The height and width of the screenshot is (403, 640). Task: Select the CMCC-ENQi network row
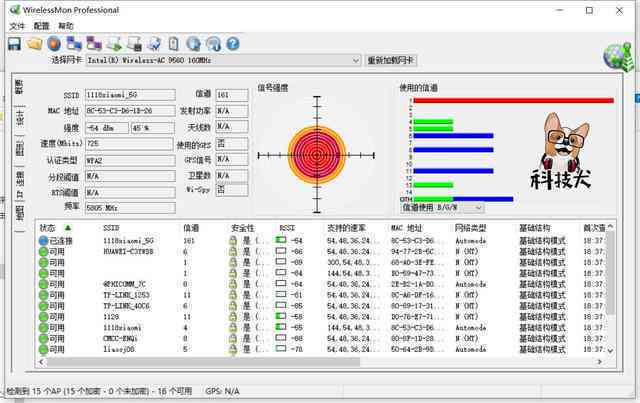pyautogui.click(x=322, y=338)
